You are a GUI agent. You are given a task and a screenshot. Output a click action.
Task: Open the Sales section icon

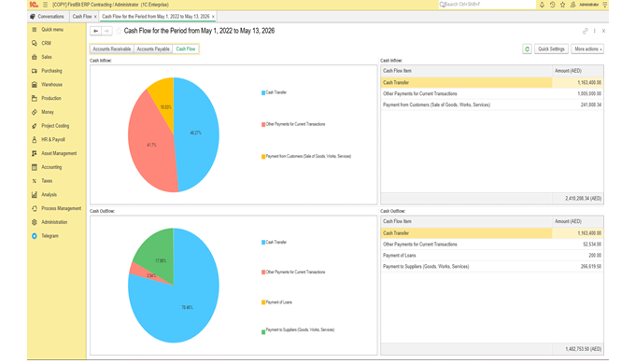[35, 57]
